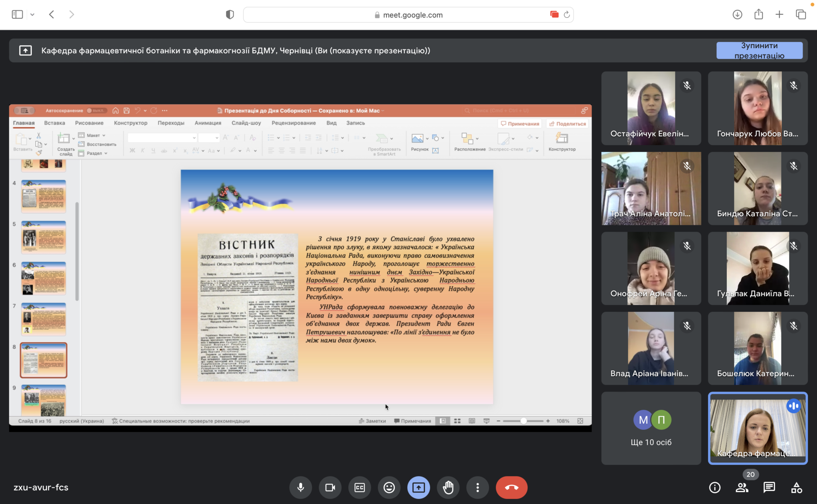
Task: Click the red hang-up call button
Action: tap(511, 487)
